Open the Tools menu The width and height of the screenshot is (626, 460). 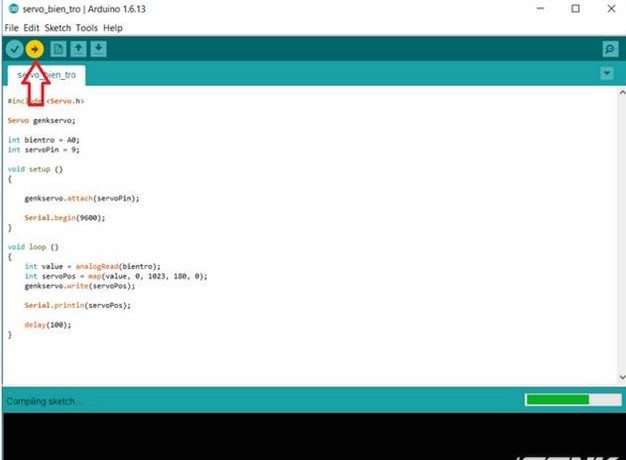click(x=87, y=28)
